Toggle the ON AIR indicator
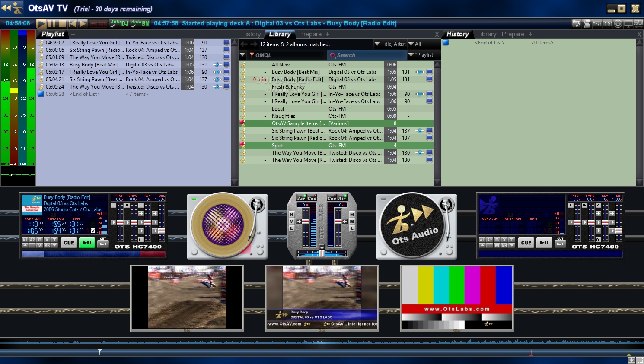 click(x=99, y=24)
